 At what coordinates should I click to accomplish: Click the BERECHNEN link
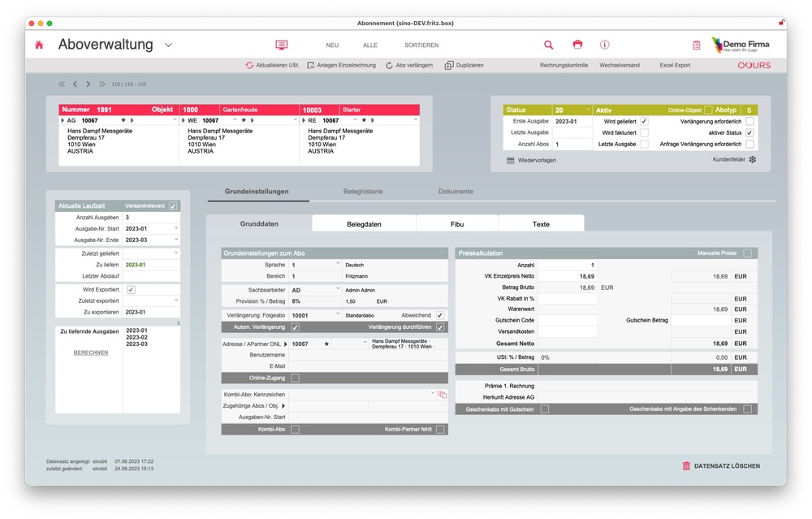coord(91,352)
